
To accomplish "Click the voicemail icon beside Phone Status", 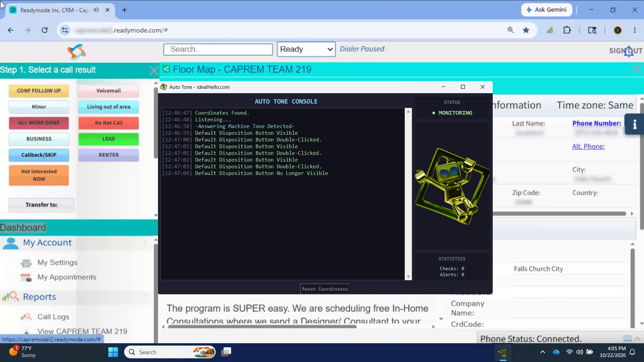I will 627,339.
